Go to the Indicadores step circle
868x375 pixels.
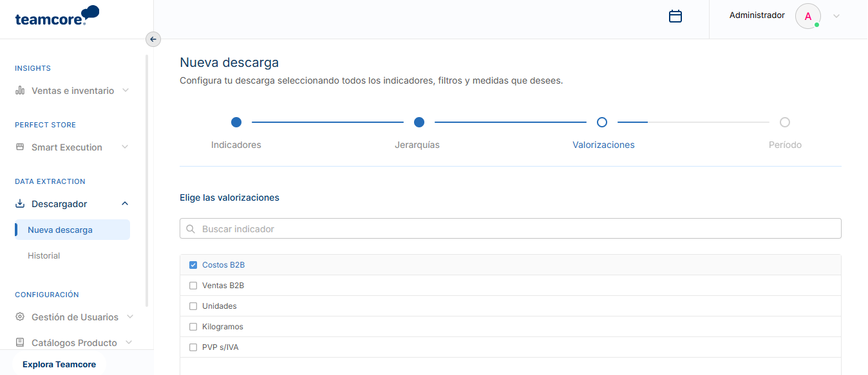tap(236, 122)
